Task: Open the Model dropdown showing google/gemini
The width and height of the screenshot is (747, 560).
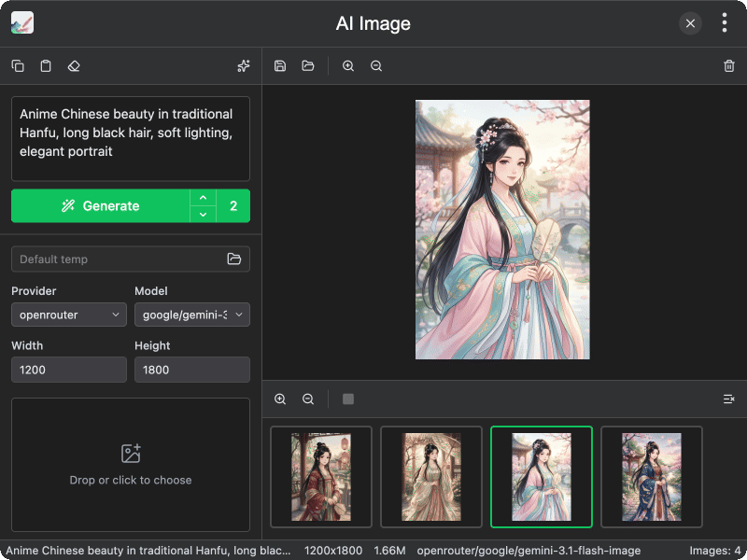Action: (192, 315)
